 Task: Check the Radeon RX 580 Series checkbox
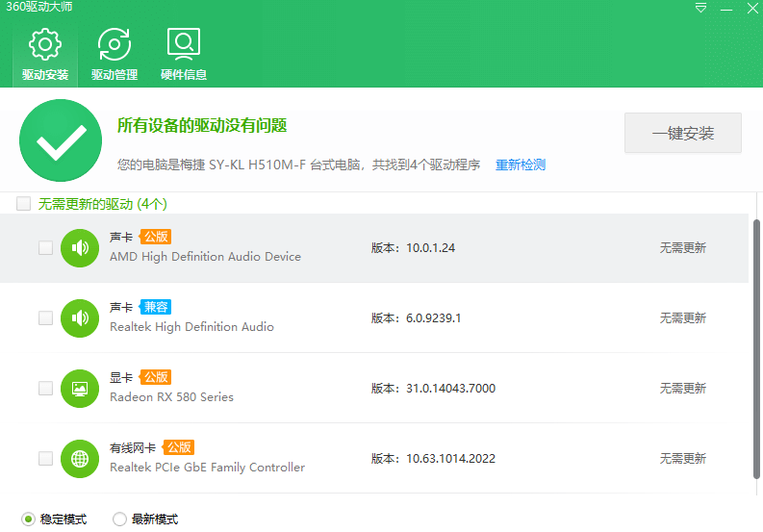[x=46, y=388]
